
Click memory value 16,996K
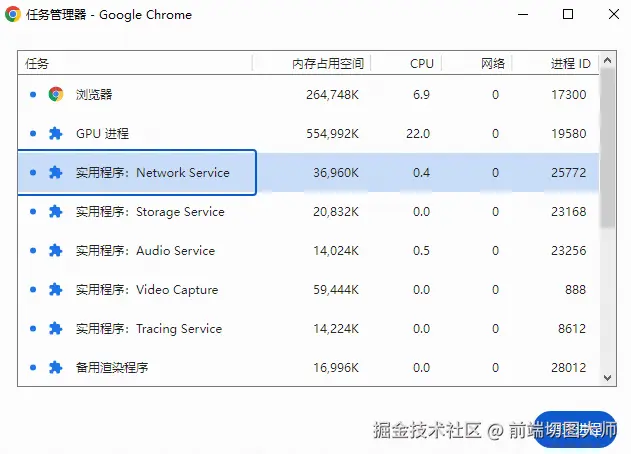pos(336,367)
